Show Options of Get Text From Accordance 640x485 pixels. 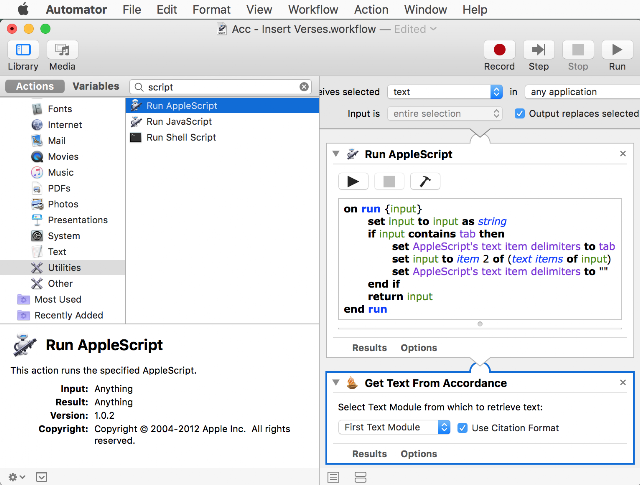pos(419,454)
